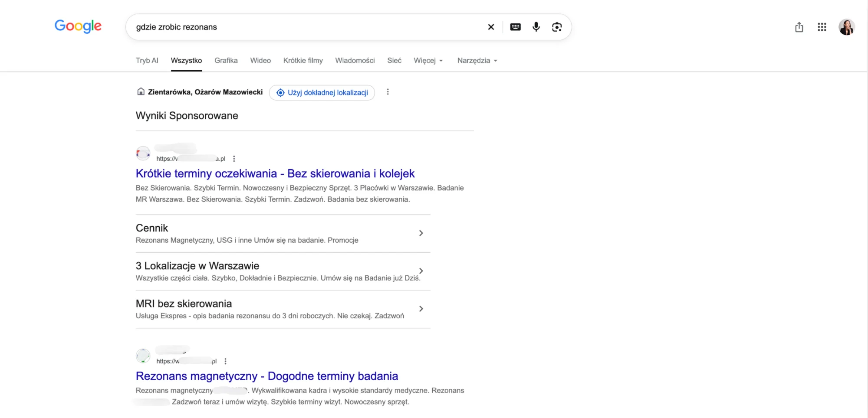Switch to the Tryb AI tab
The width and height of the screenshot is (868, 418).
147,61
